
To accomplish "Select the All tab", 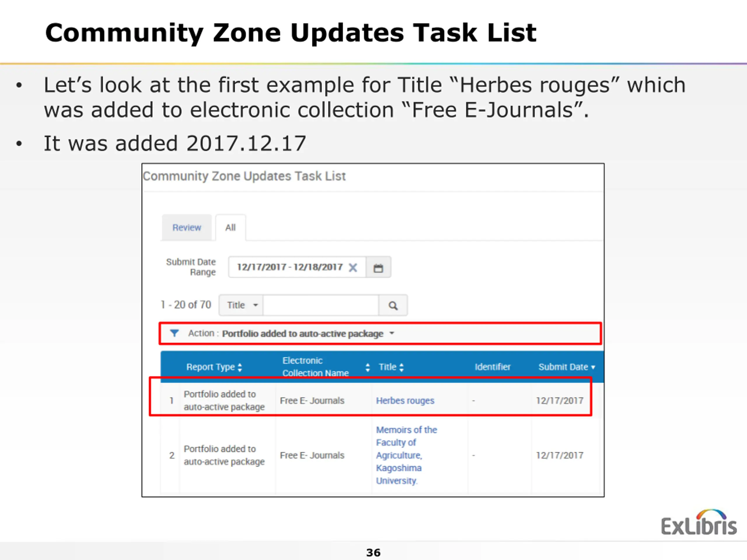I will coord(230,228).
